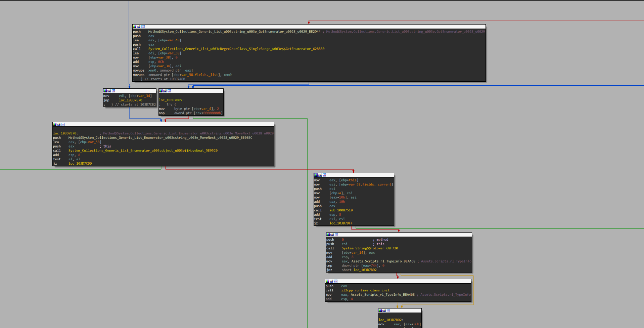Select 'mov edi, [ebp+var_34]' line
The width and height of the screenshot is (644, 328).
pyautogui.click(x=128, y=96)
